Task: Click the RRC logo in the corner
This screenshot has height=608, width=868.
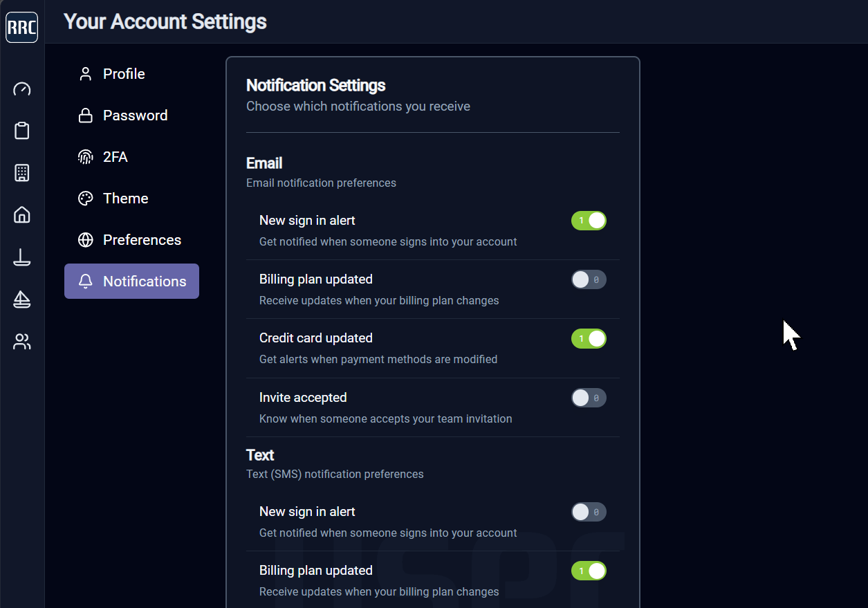Action: (x=21, y=26)
